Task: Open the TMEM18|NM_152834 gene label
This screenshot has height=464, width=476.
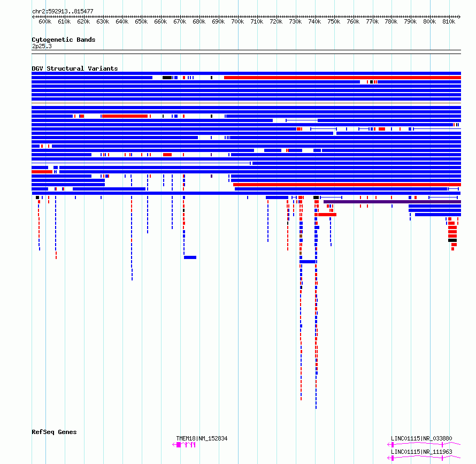Action: click(202, 438)
